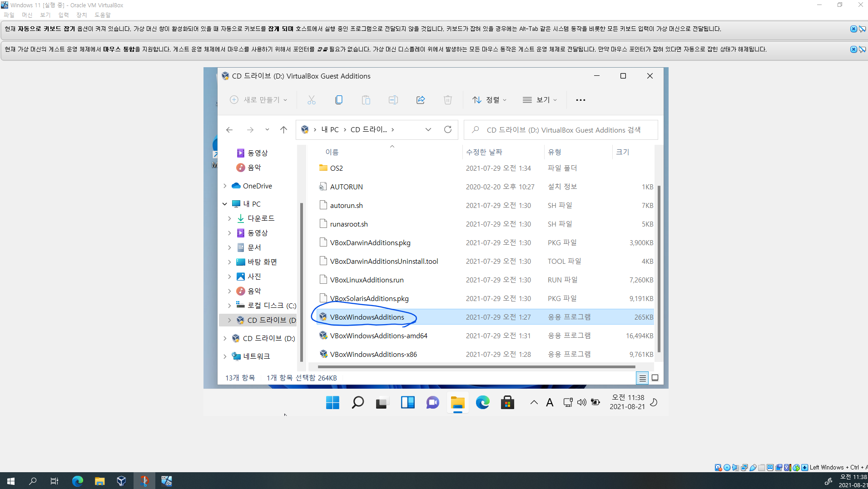Open File Explorer on guest taskbar
This screenshot has width=868, height=489.
tap(457, 402)
